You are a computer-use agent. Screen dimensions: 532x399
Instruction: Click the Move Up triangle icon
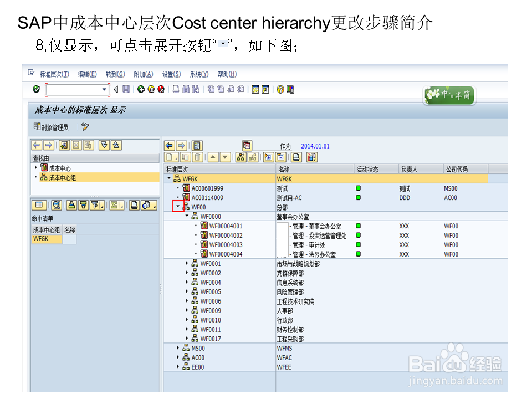pos(213,157)
